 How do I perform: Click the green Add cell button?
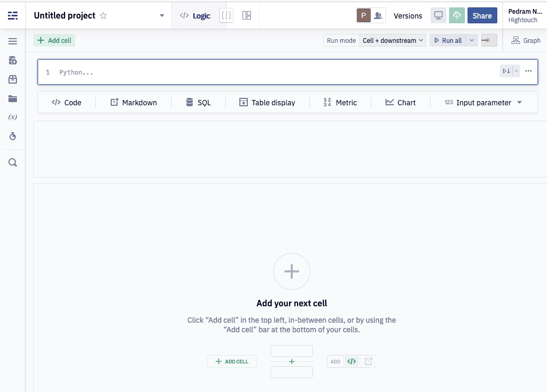(x=55, y=40)
